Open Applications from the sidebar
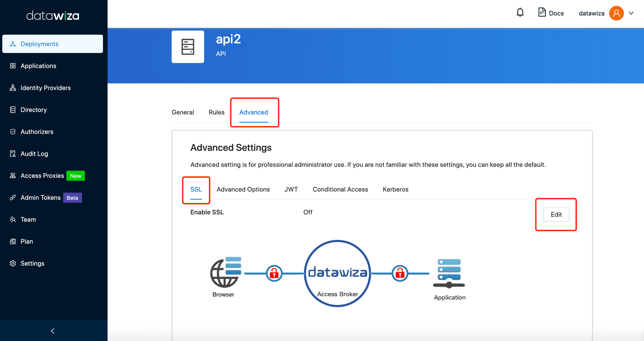 pos(38,66)
